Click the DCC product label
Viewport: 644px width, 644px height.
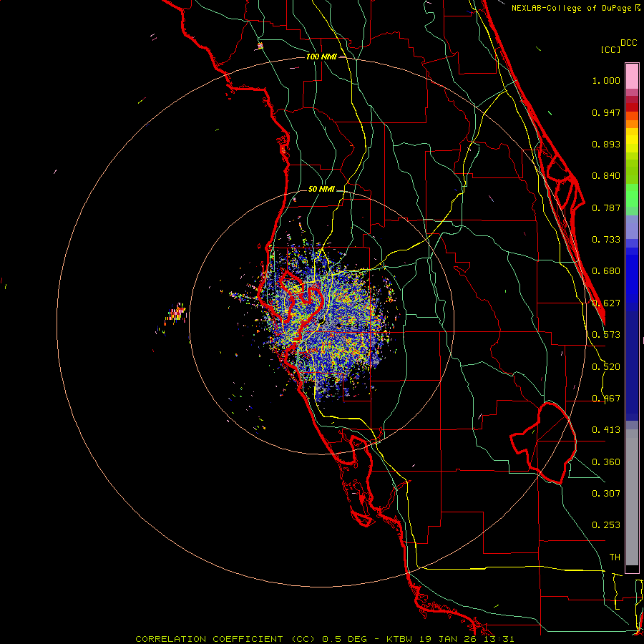click(x=628, y=43)
